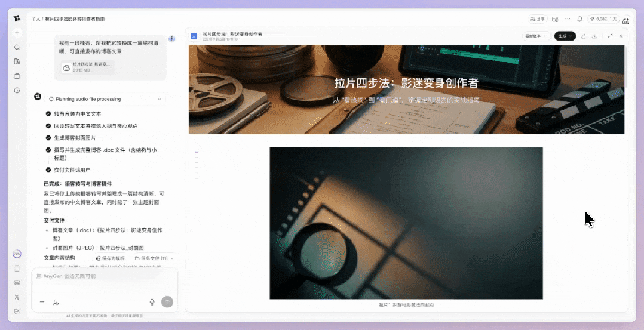This screenshot has width=644, height=330.
Task: Click the 保存为模板 button
Action: click(x=111, y=258)
